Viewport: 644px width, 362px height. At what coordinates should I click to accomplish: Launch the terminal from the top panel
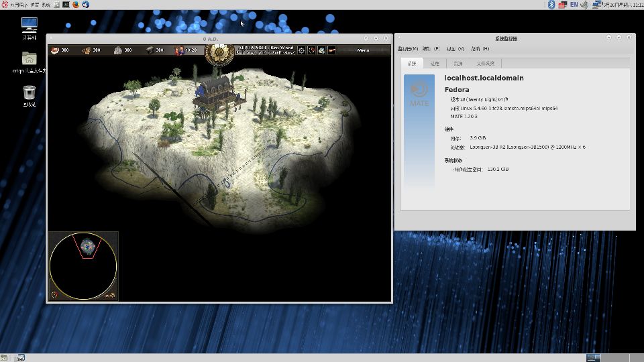click(x=66, y=5)
